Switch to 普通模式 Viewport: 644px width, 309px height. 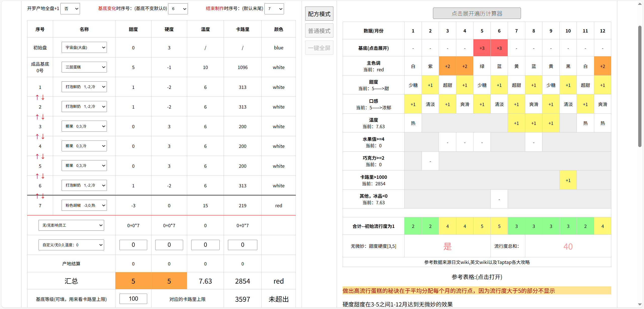point(319,31)
